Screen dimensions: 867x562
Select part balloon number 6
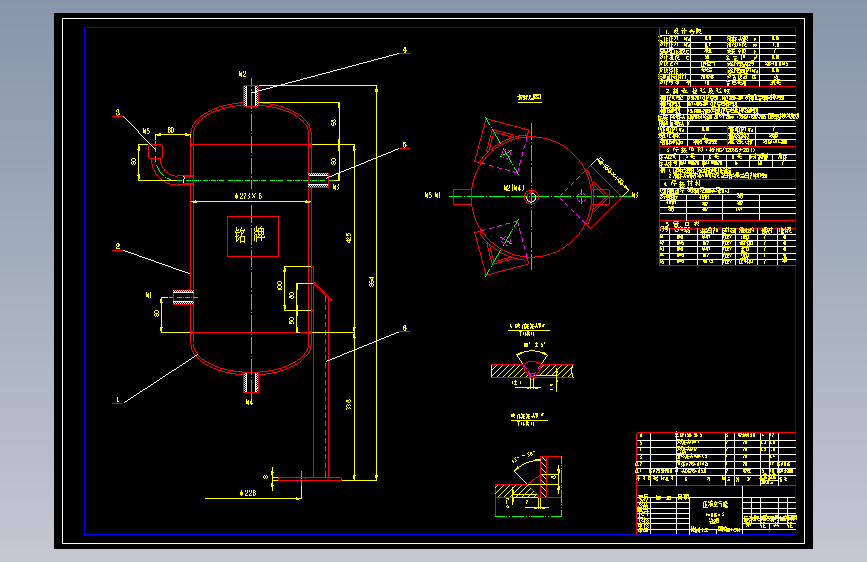tap(405, 329)
